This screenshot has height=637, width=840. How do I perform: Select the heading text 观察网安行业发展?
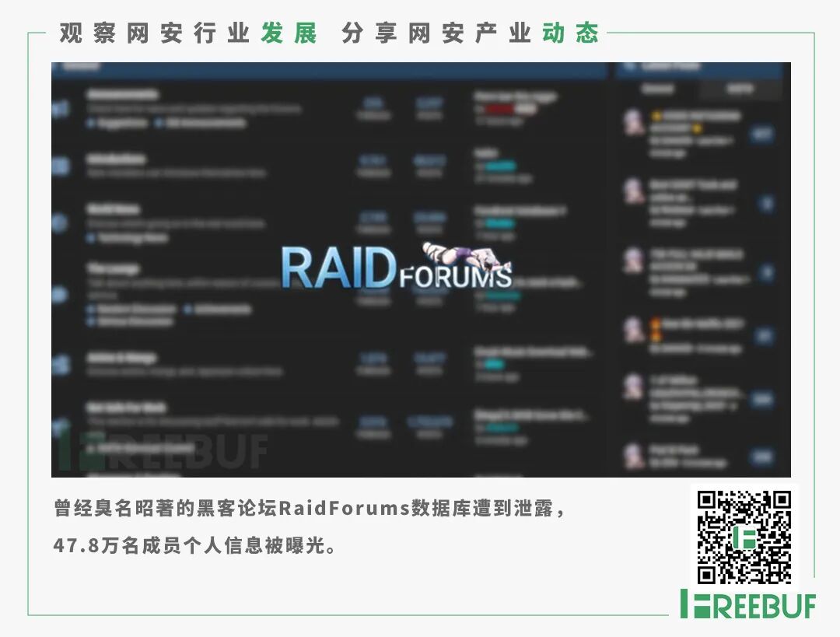[188, 33]
